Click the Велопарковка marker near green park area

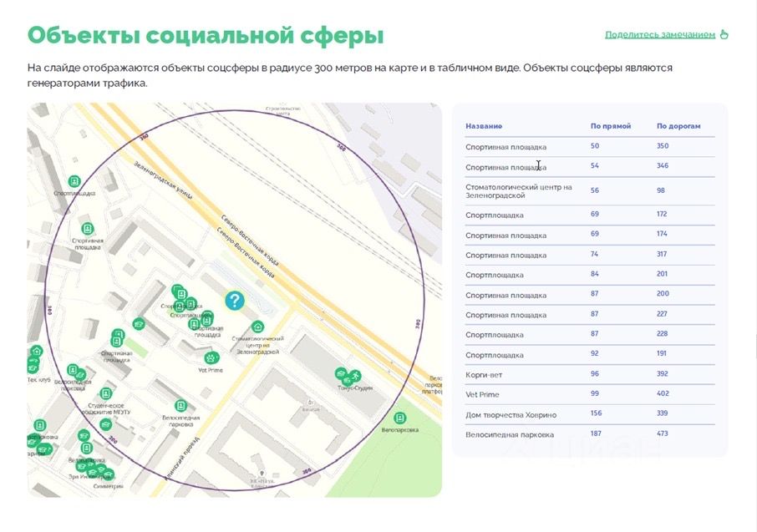point(399,418)
